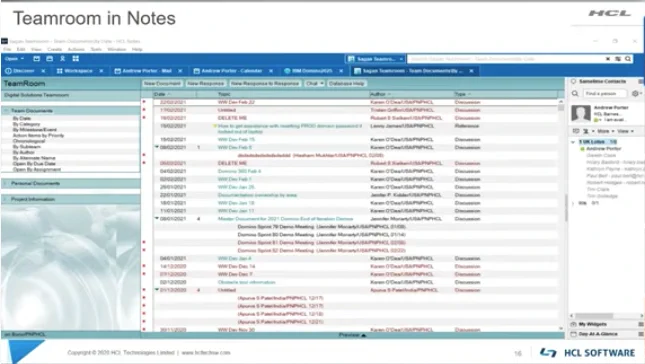The height and width of the screenshot is (364, 645).
Task: Open the File menu
Action: point(7,49)
